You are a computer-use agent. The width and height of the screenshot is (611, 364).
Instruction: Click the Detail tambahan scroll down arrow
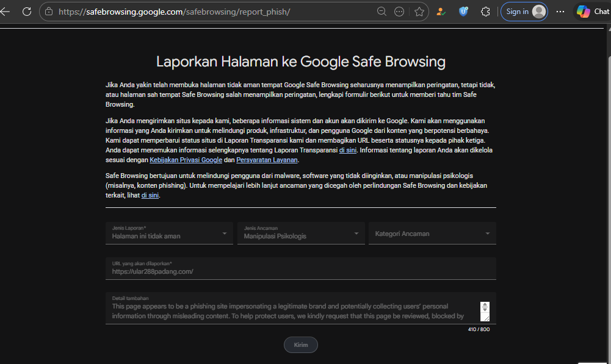tap(485, 310)
